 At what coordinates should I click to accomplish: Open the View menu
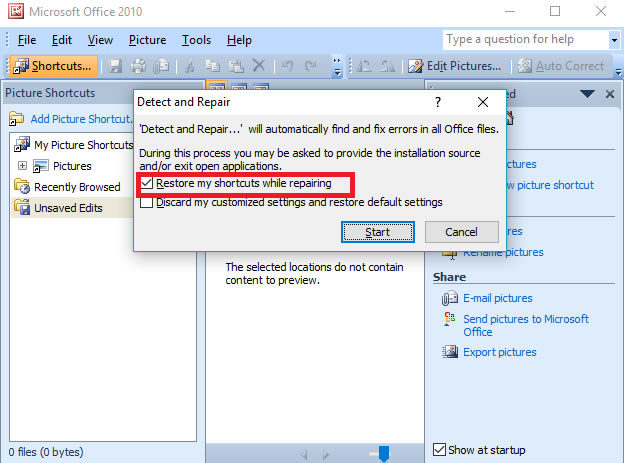pos(100,40)
